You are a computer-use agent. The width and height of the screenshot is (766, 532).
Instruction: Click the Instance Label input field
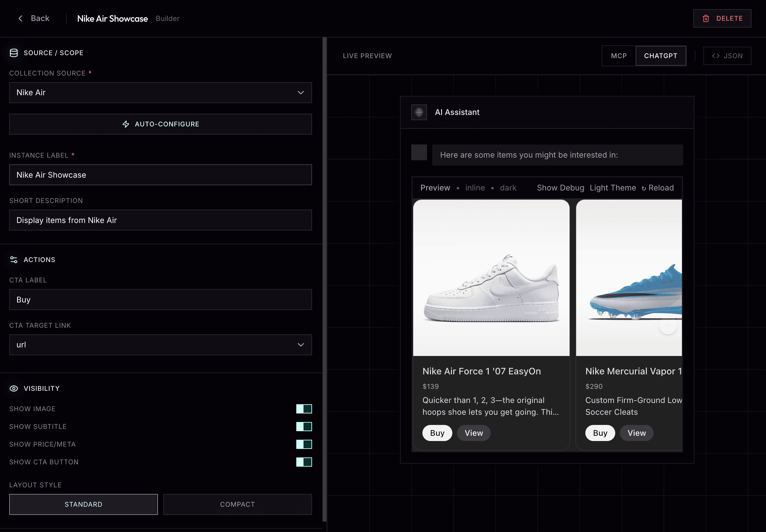click(x=161, y=175)
